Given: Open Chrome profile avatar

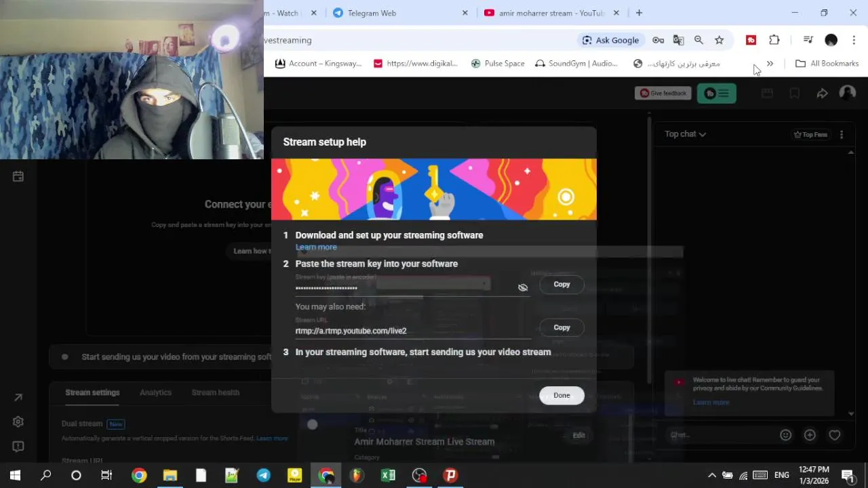Looking at the screenshot, I should tap(831, 40).
